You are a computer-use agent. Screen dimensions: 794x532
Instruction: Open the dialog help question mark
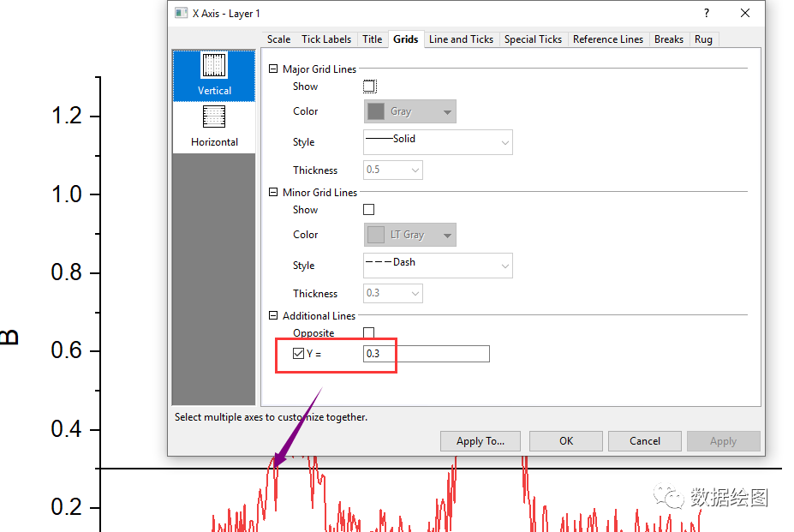click(x=707, y=13)
